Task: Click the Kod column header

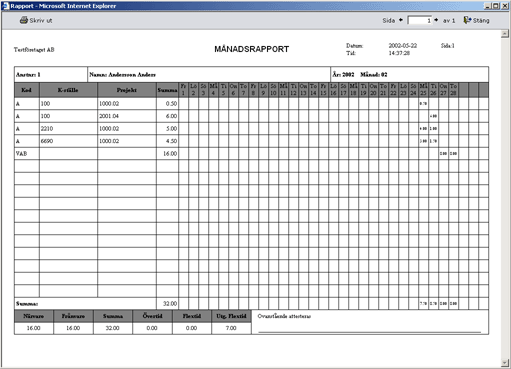Action: 27,90
